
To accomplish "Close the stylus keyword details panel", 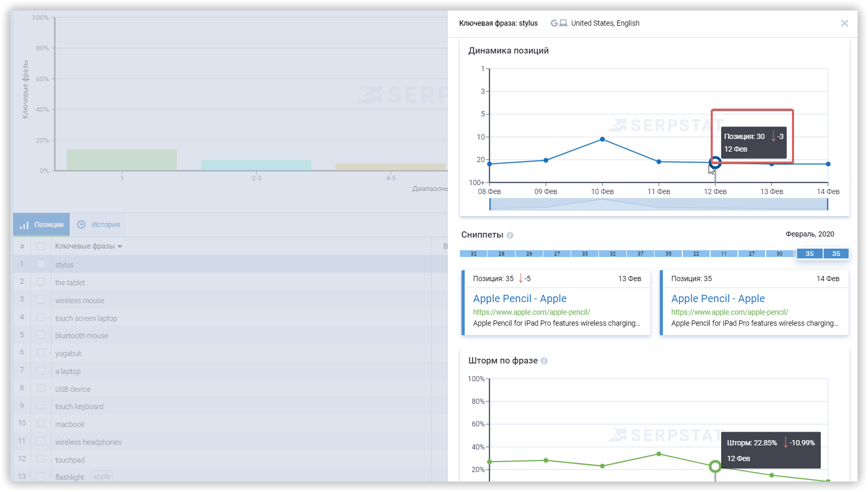I will [x=844, y=23].
